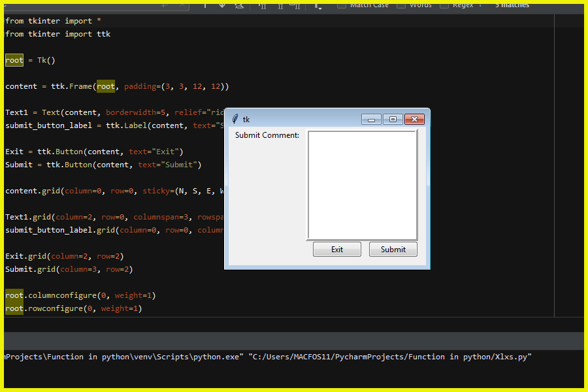
Task: Click the 'submit_button_label = ttk.Label' line
Action: (x=114, y=125)
